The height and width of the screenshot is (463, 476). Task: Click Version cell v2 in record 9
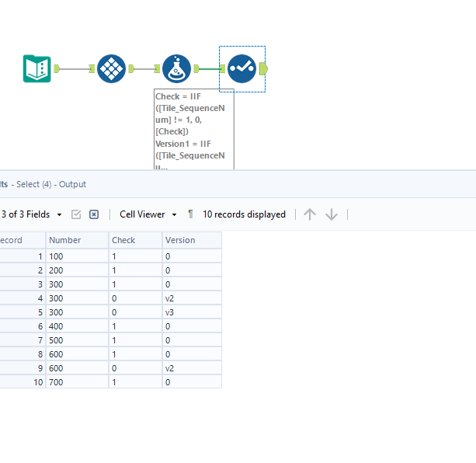pyautogui.click(x=192, y=368)
